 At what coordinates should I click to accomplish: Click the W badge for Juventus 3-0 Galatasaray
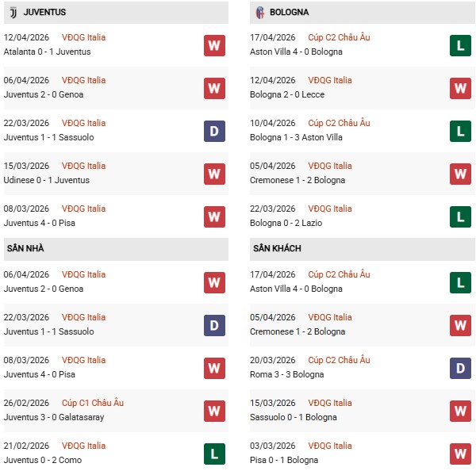coord(214,411)
